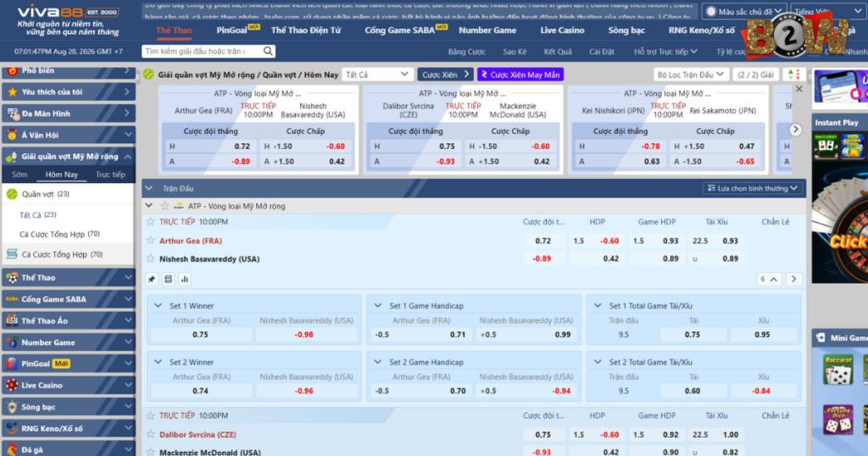Favorite the Arthur Gea (FRA) row star
Screen dimensions: 868x456
click(x=151, y=241)
